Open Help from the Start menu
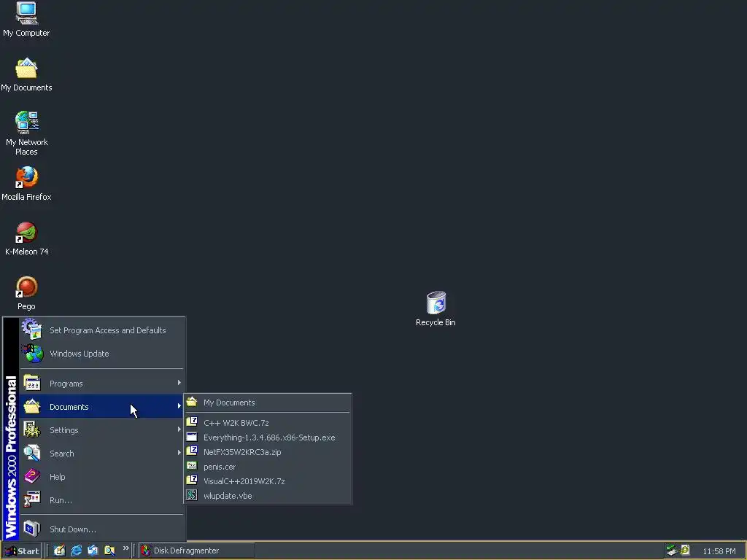 point(101,477)
